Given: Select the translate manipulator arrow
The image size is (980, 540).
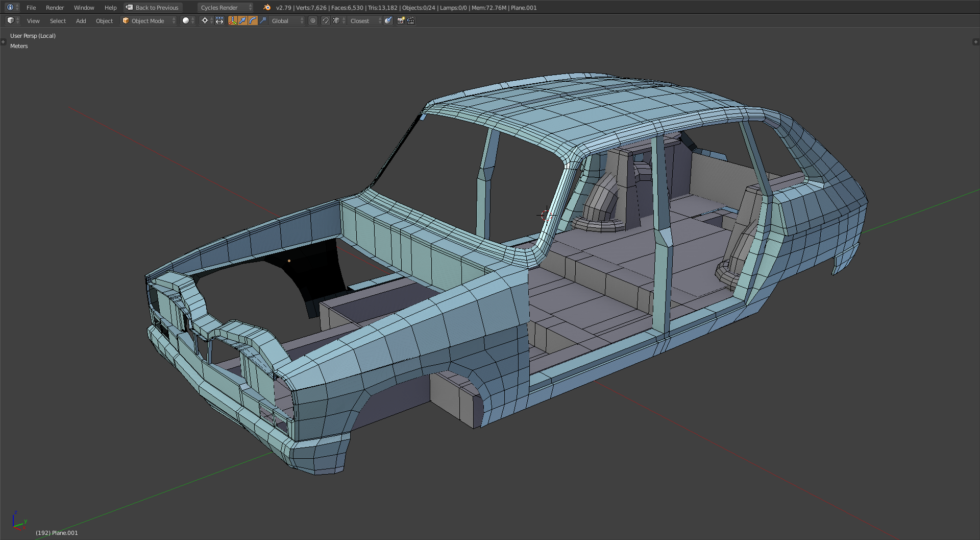Looking at the screenshot, I should click(243, 20).
